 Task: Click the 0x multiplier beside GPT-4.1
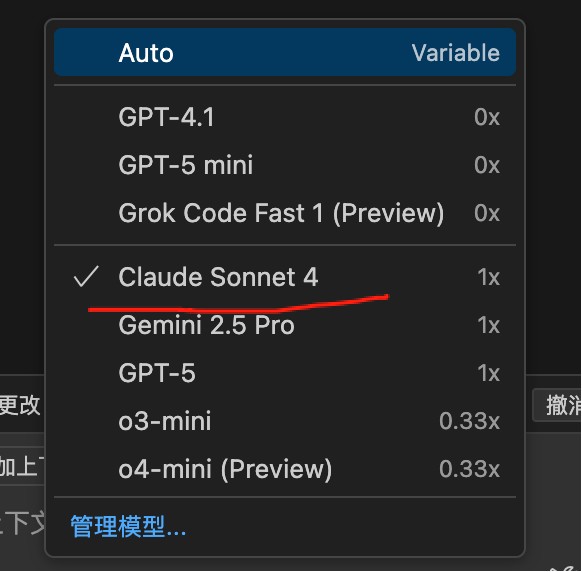[487, 117]
